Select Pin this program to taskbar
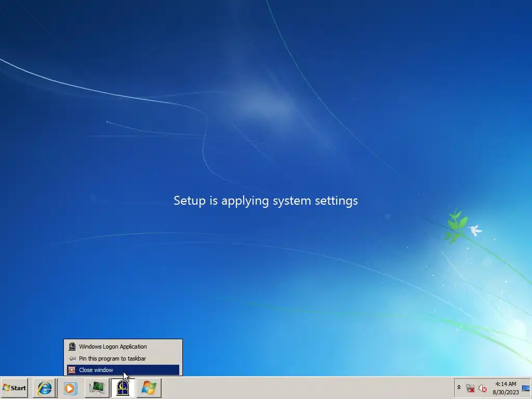532x399 pixels. pyautogui.click(x=123, y=358)
